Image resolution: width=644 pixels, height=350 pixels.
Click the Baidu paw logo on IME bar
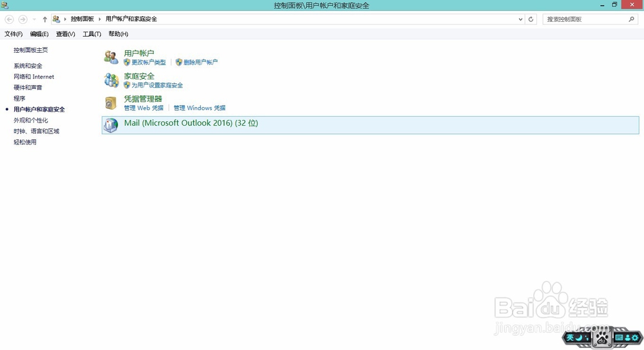602,338
